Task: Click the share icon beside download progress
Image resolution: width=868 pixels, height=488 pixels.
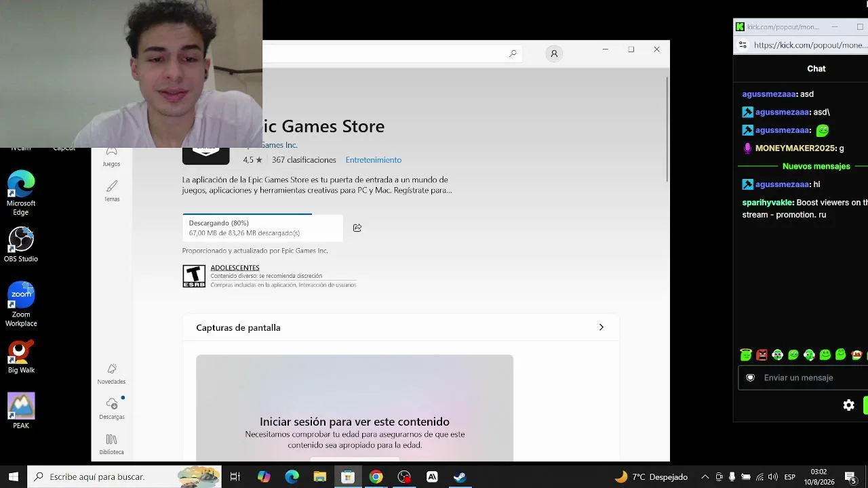Action: coord(357,228)
